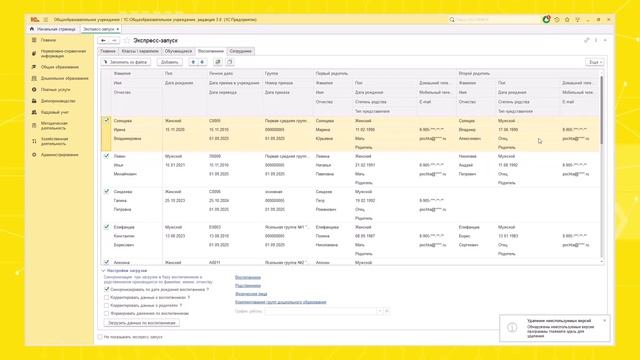
Task: Open Комплектование групп дошкольного образования link
Action: 281,302
